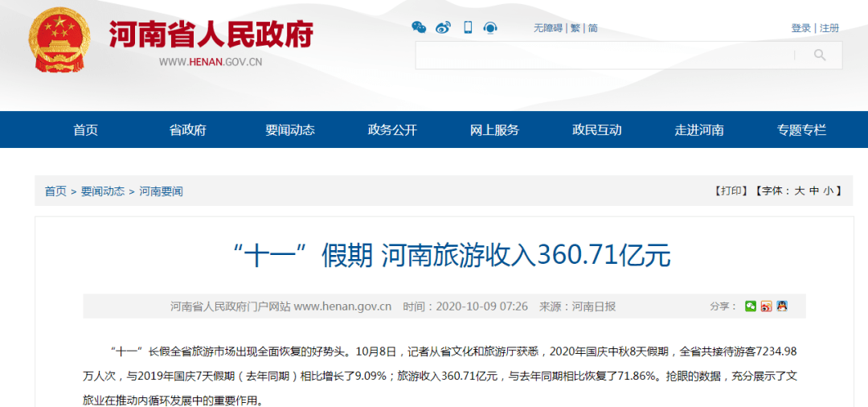This screenshot has height=407, width=868.
Task: Open the 网上服务 navigation menu item
Action: (495, 130)
